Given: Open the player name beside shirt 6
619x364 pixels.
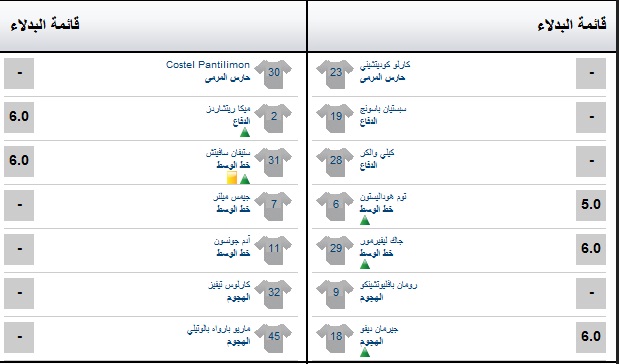Looking at the screenshot, I should [383, 197].
